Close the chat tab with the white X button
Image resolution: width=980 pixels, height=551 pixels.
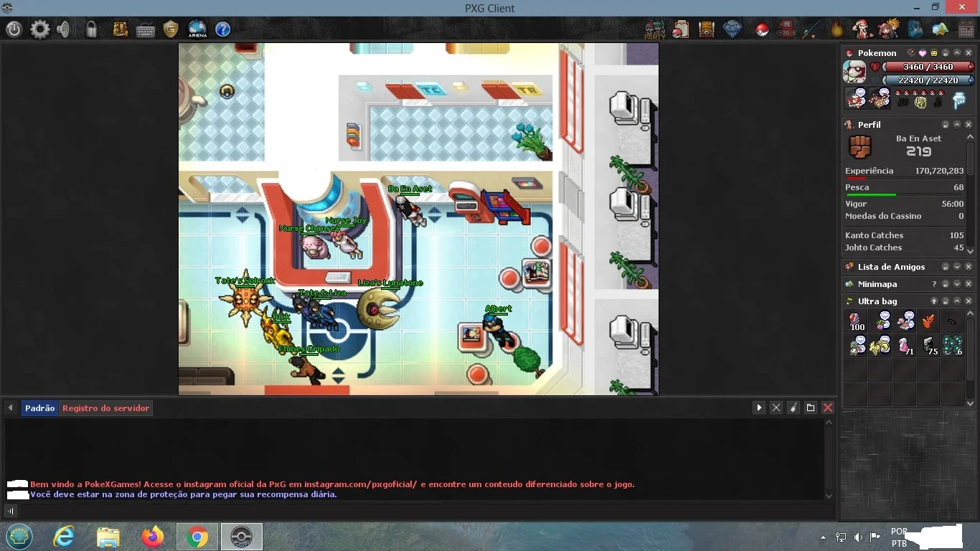click(776, 408)
